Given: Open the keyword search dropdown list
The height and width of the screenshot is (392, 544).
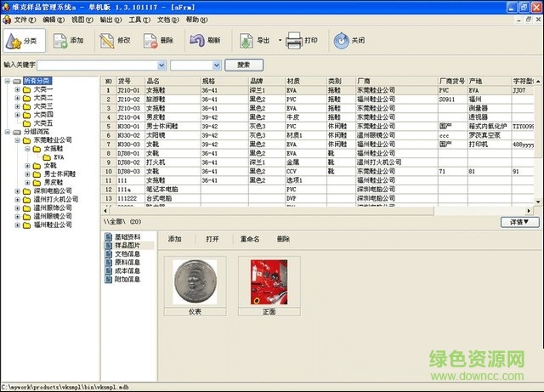Looking at the screenshot, I should (x=161, y=65).
